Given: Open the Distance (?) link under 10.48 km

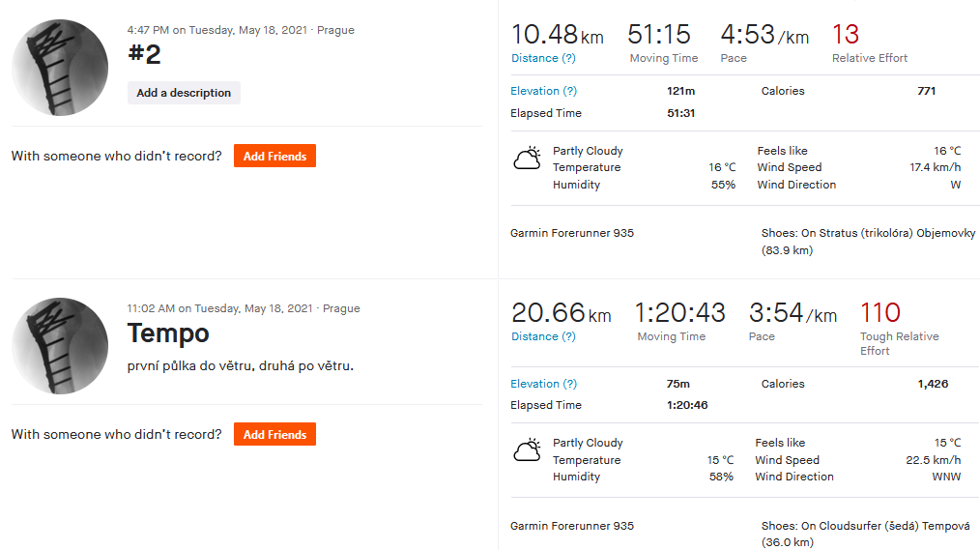Looking at the screenshot, I should pyautogui.click(x=543, y=58).
